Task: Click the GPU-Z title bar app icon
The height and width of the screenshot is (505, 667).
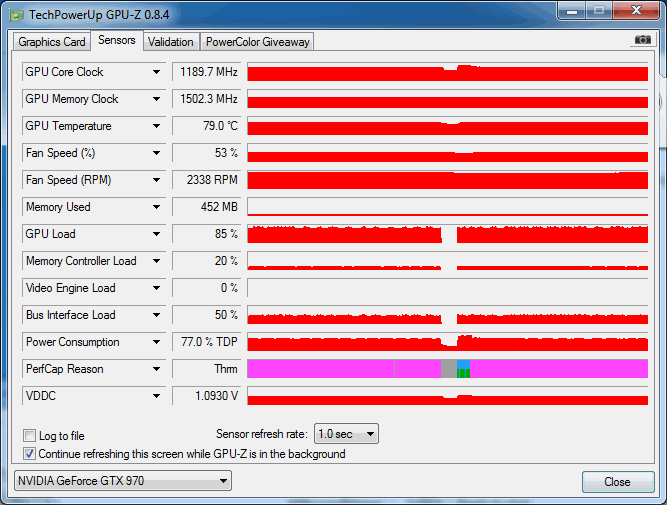Action: point(16,12)
